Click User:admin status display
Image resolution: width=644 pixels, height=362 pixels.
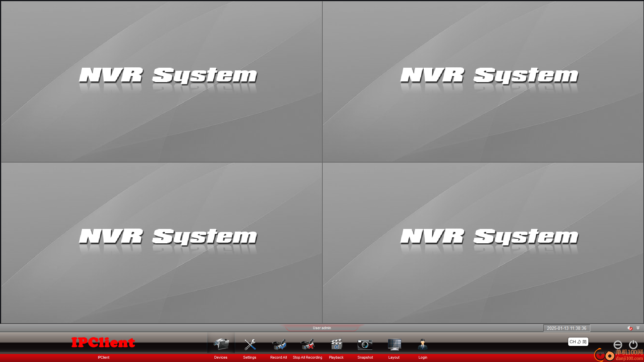click(322, 327)
